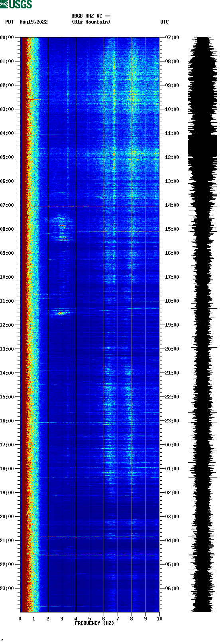Click the UTC '10:00' time label
The width and height of the screenshot is (220, 644).
click(x=172, y=109)
